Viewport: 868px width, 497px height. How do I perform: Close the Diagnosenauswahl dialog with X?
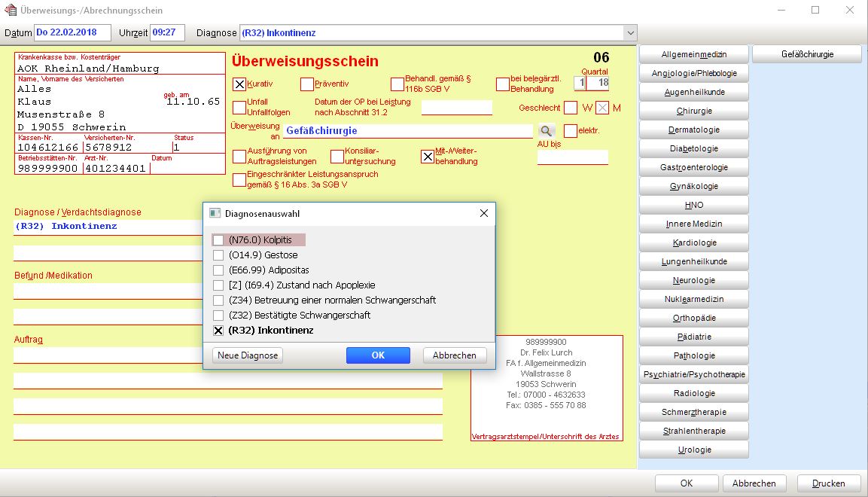tap(484, 213)
